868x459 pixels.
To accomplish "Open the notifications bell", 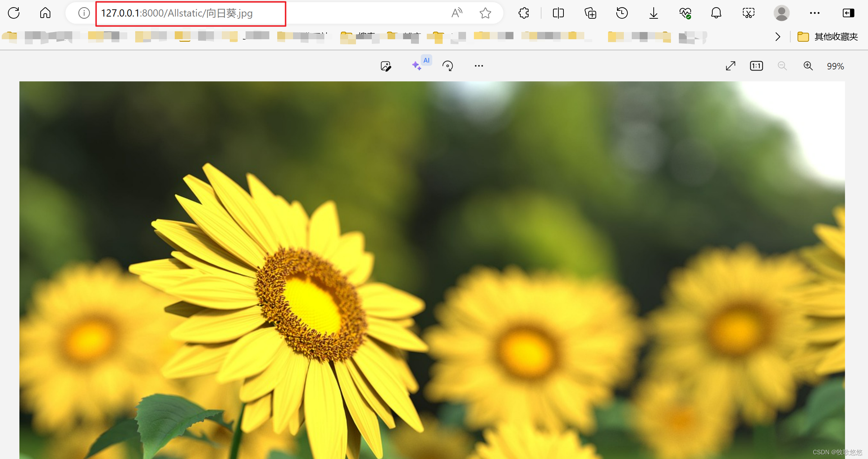I will coord(716,13).
